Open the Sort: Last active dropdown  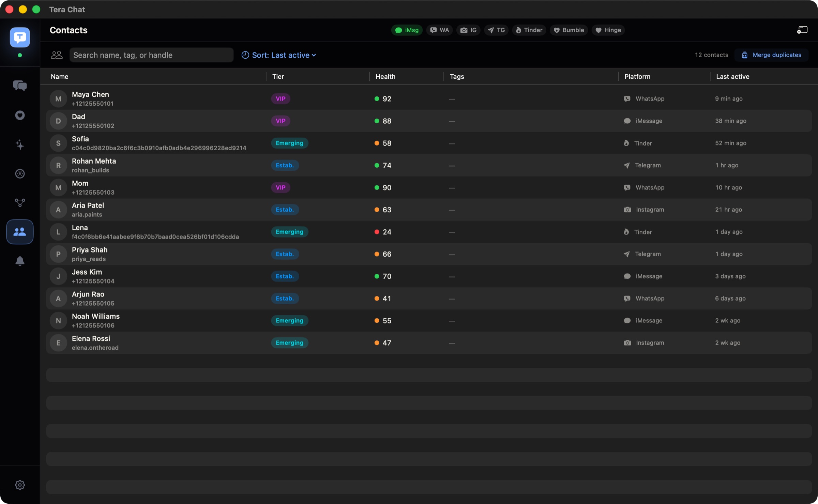[279, 55]
